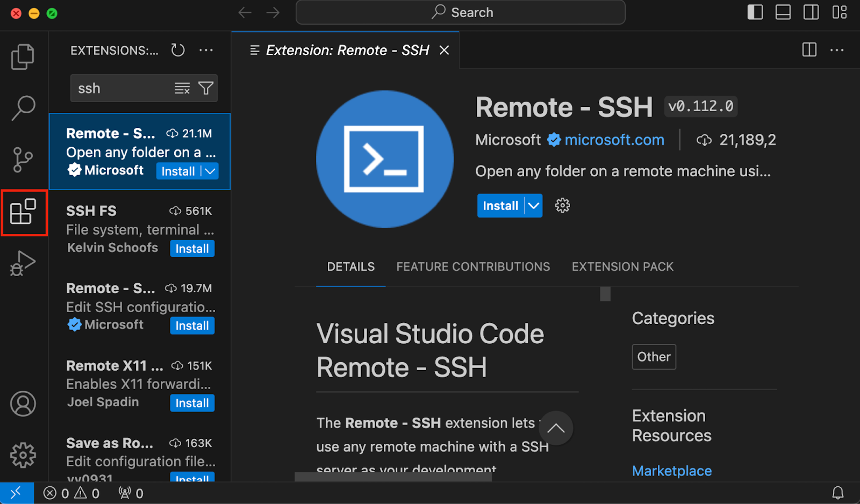
Task: Install Remote - SSH from the list entry
Action: click(178, 171)
